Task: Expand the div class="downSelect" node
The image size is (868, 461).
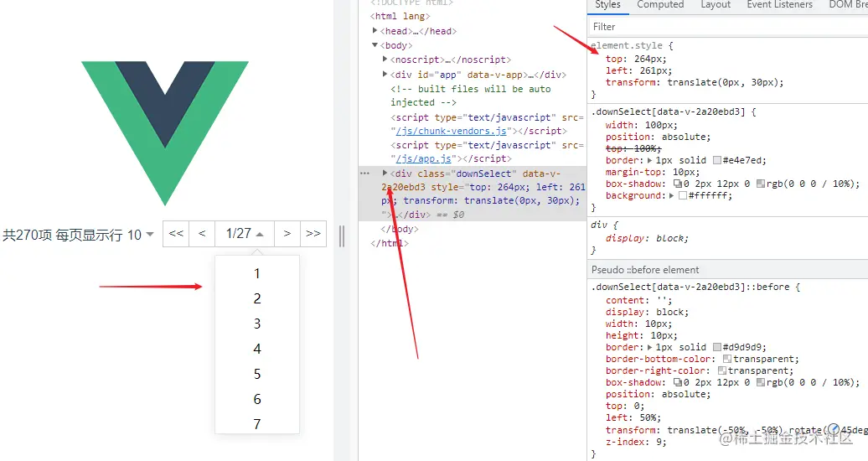Action: (x=385, y=173)
